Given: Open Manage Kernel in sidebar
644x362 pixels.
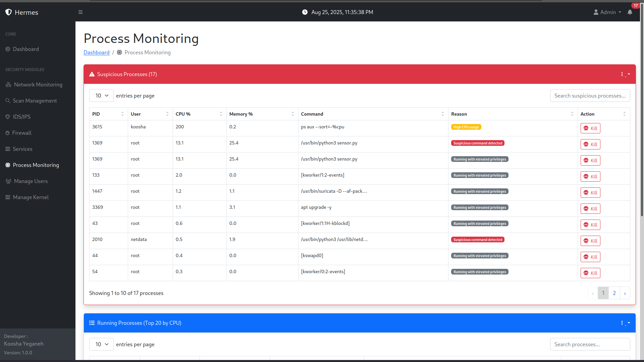Looking at the screenshot, I should point(31,197).
